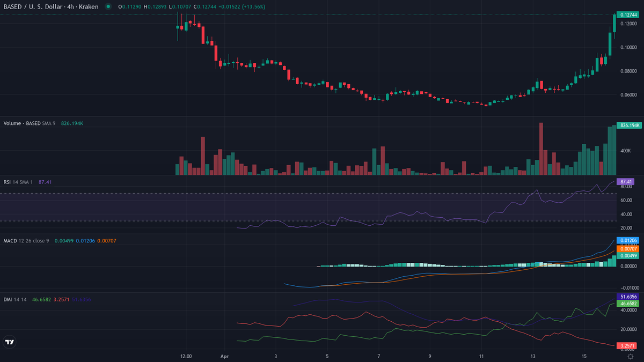The height and width of the screenshot is (362, 644).
Task: Click the 12:00 time axis label
Action: (186, 356)
